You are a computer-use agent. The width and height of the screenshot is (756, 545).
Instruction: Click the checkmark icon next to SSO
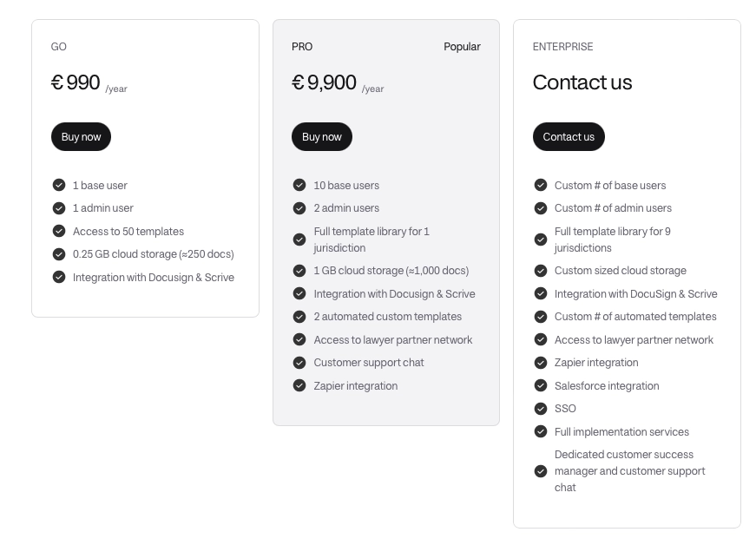click(x=541, y=408)
